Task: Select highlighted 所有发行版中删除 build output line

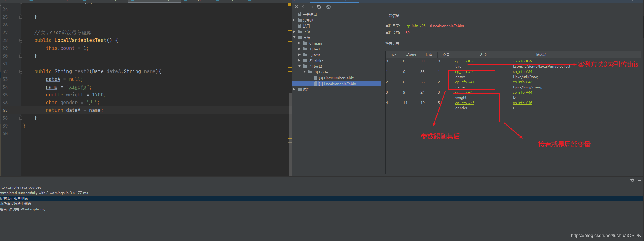Action: [x=322, y=198]
